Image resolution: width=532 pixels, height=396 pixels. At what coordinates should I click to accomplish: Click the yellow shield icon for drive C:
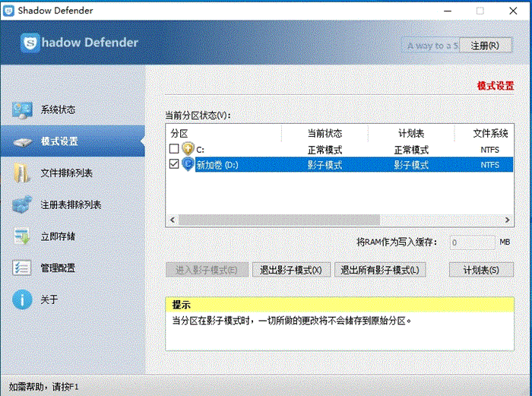point(188,149)
